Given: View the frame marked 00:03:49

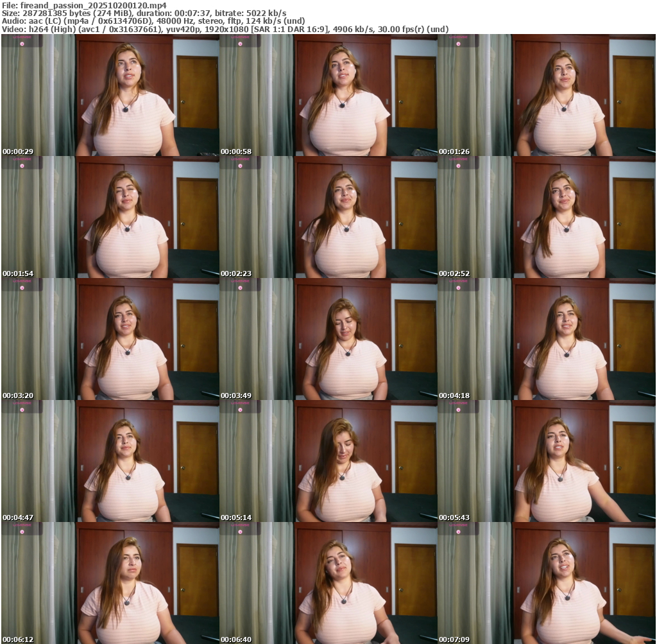Looking at the screenshot, I should pyautogui.click(x=328, y=339).
